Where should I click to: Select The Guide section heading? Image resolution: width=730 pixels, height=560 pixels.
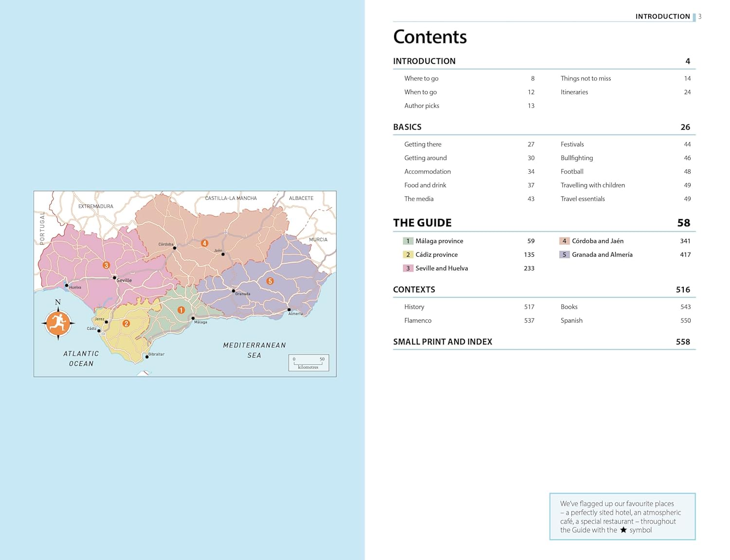[x=422, y=223]
